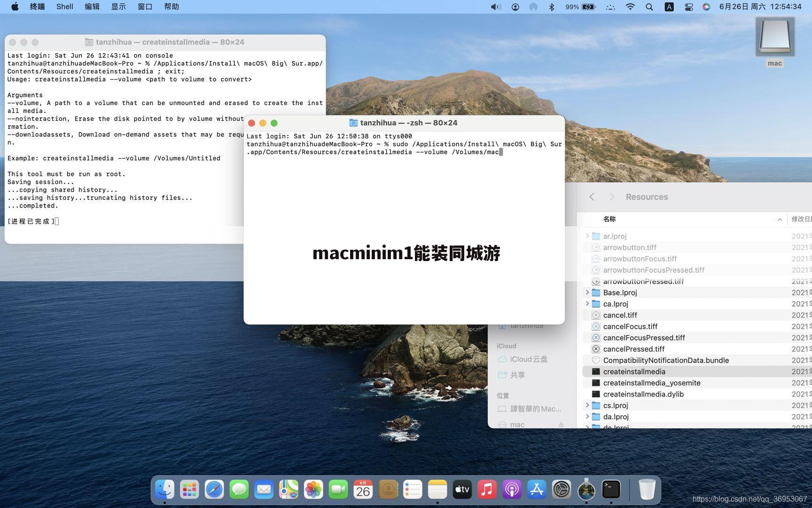Launch Apple TV from Dock
Image resolution: width=812 pixels, height=508 pixels.
tap(462, 490)
